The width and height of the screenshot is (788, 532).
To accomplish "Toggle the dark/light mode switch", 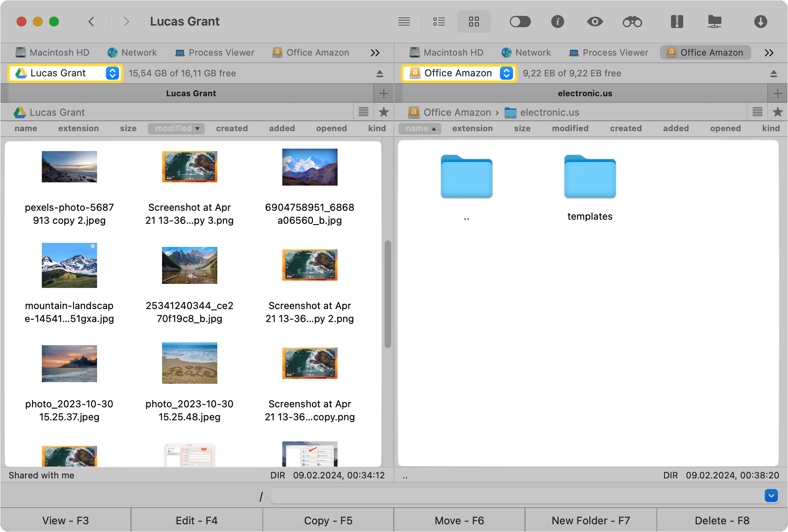I will tap(520, 22).
